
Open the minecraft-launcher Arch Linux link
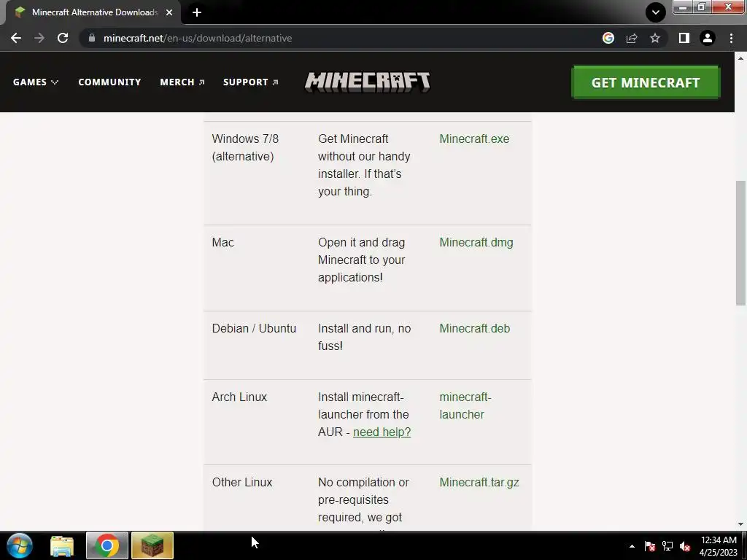tap(465, 405)
